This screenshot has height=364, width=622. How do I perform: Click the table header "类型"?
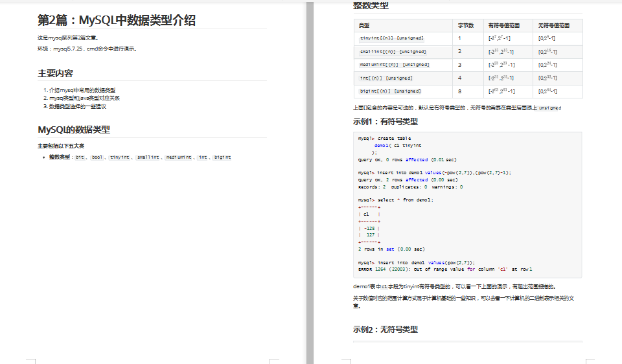click(x=363, y=25)
